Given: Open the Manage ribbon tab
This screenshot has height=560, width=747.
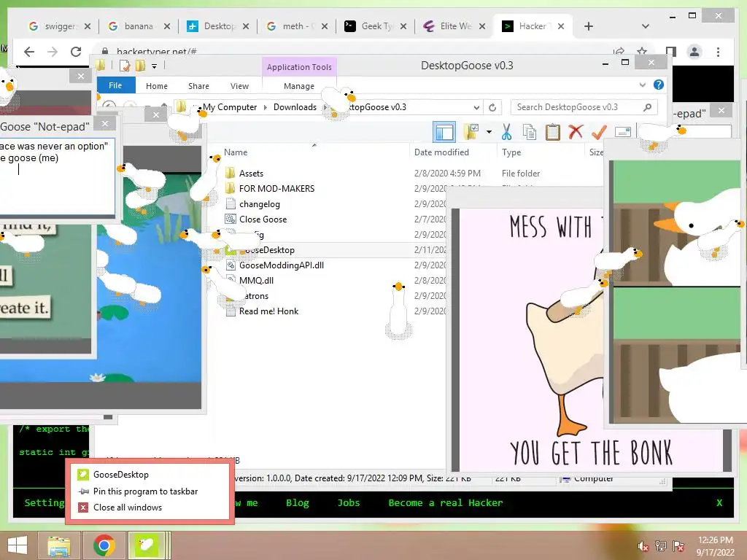Looking at the screenshot, I should point(299,86).
